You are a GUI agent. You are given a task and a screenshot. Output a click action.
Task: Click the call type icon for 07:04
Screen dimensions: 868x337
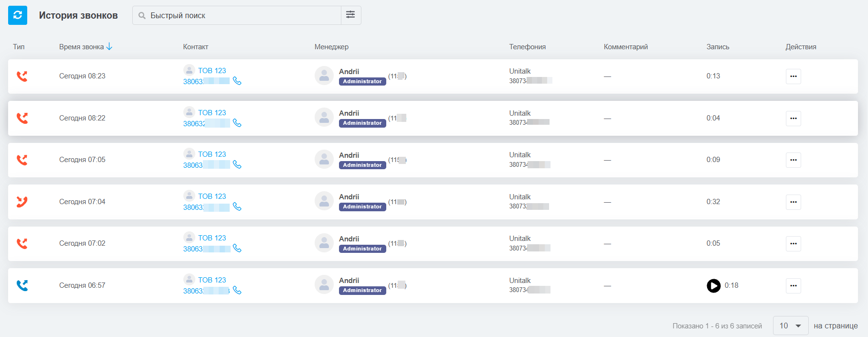click(22, 202)
